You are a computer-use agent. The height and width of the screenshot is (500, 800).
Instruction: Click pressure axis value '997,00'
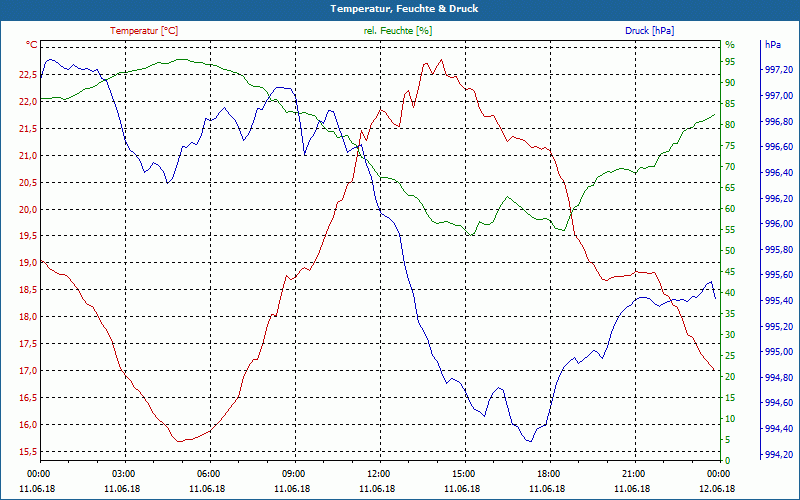coord(780,96)
